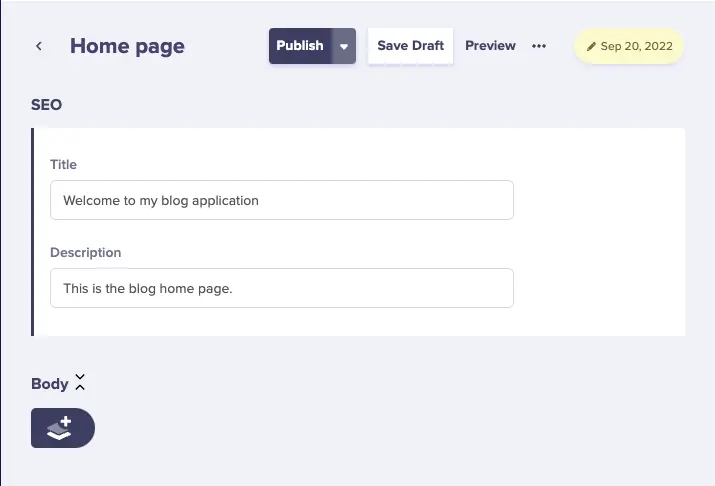Screen dimensions: 715x486
Task: Click the Description field label
Action: [85, 252]
